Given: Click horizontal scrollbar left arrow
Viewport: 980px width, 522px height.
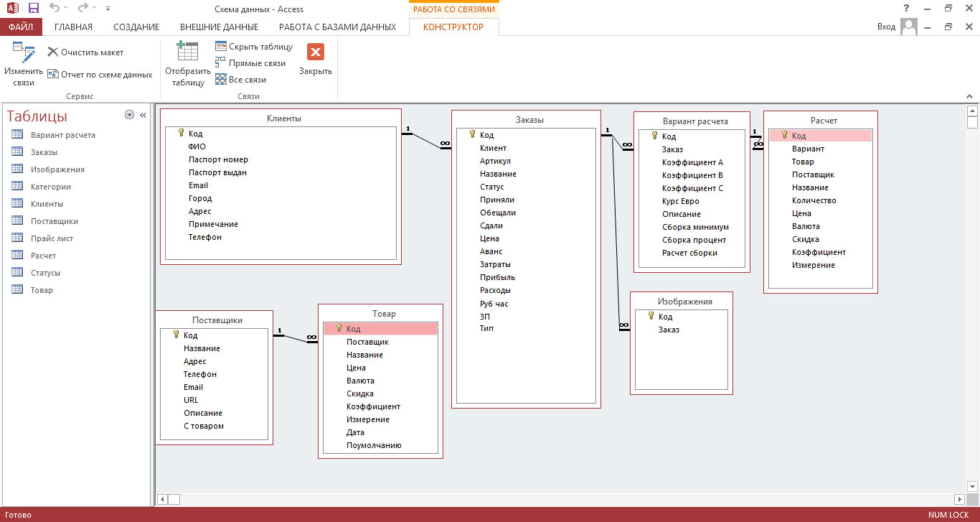Looking at the screenshot, I should (x=162, y=499).
